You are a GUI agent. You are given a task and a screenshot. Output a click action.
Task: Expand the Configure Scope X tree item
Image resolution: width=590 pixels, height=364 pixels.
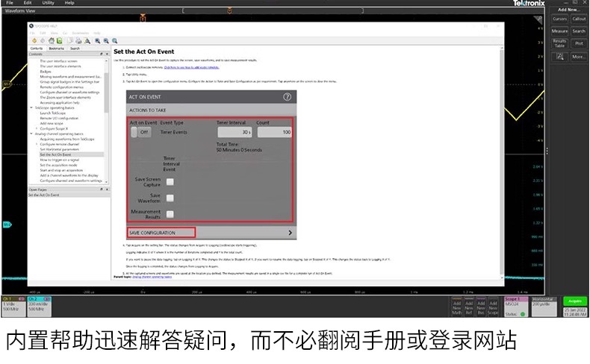tap(36, 128)
